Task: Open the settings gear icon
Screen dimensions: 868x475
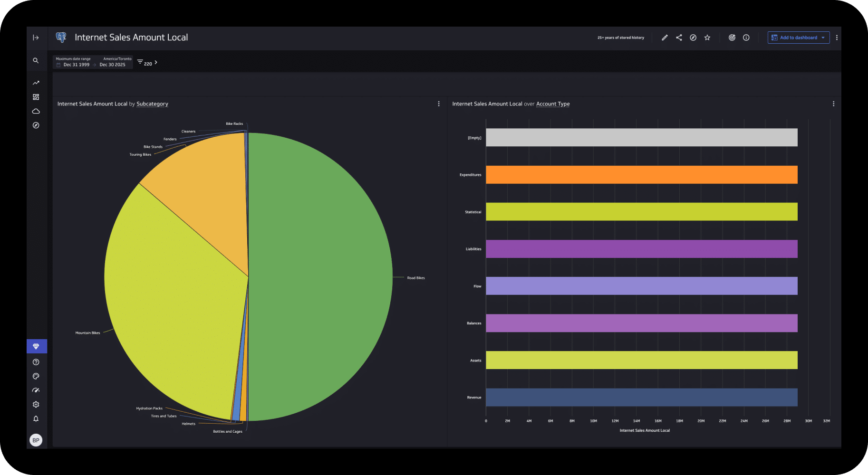Action: 36,405
